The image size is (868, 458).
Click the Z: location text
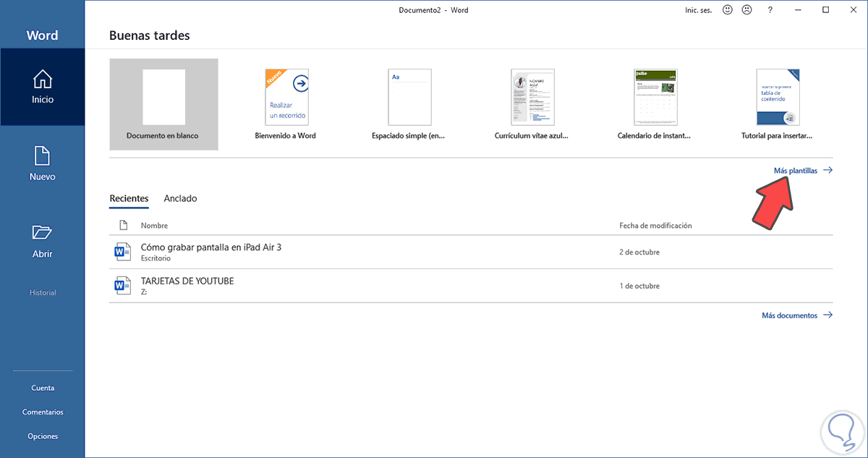click(144, 292)
